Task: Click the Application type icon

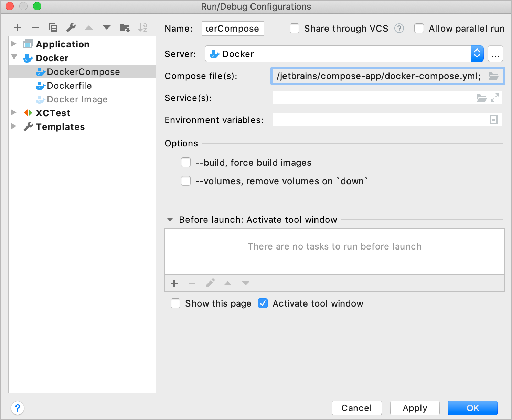Action: (28, 44)
